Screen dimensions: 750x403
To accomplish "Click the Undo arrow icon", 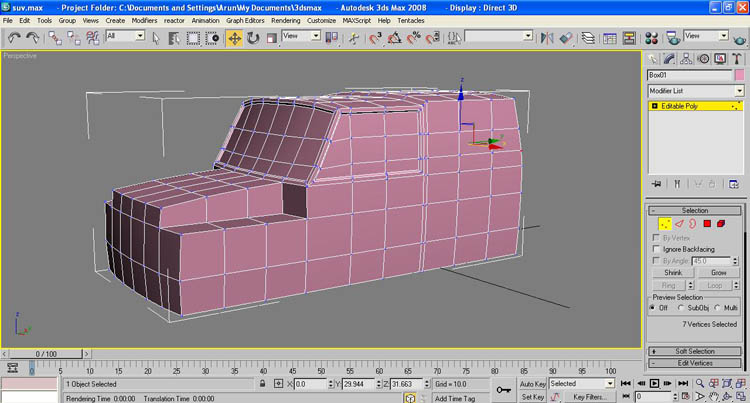I will click(14, 38).
